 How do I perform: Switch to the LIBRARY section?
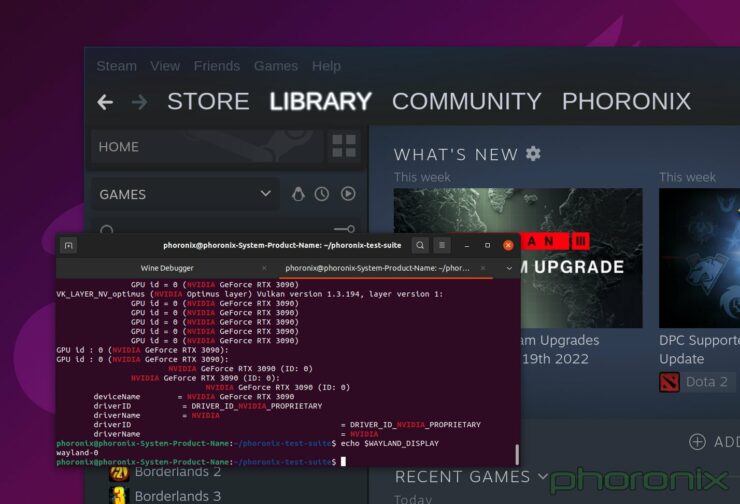[x=320, y=101]
